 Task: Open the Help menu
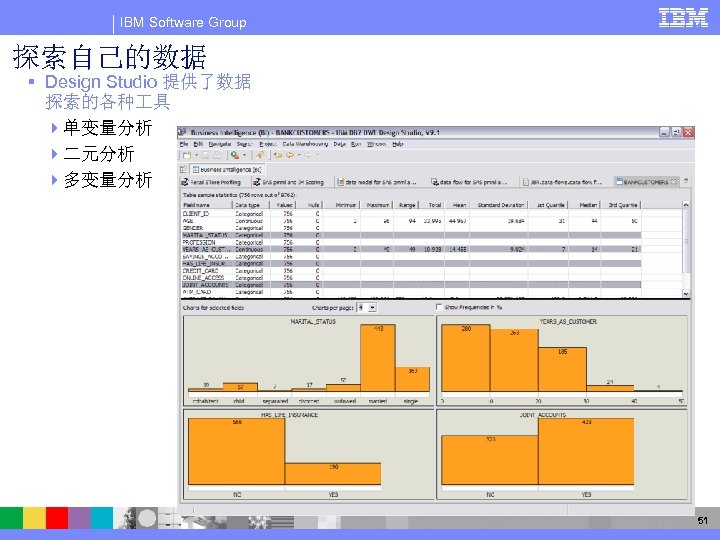pos(398,144)
